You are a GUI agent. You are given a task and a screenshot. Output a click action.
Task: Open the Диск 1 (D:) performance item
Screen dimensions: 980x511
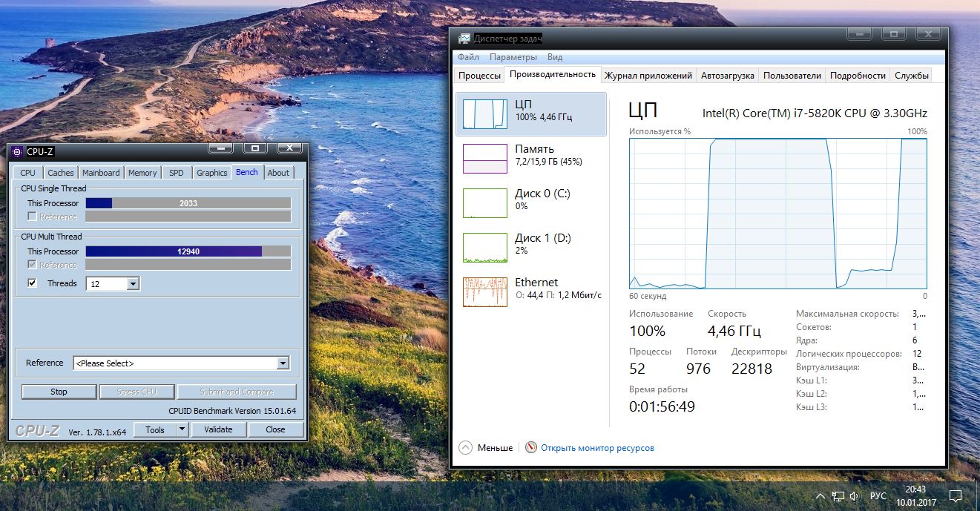531,248
